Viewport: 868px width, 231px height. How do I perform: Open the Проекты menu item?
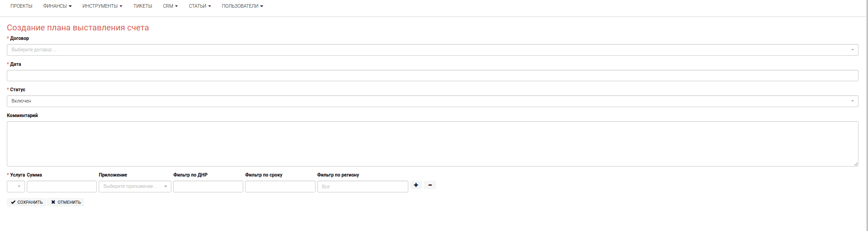tap(21, 6)
